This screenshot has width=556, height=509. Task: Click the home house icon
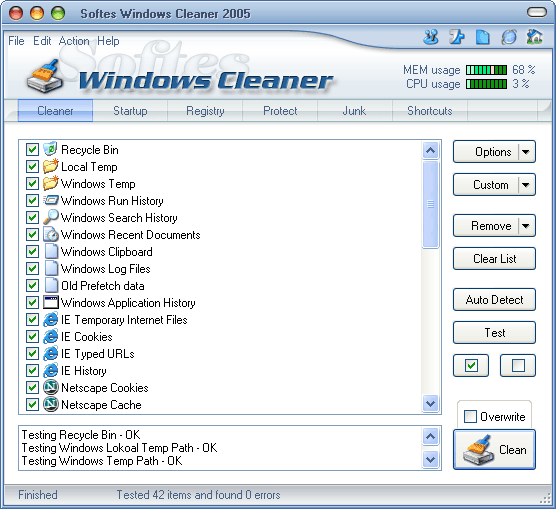(x=534, y=36)
